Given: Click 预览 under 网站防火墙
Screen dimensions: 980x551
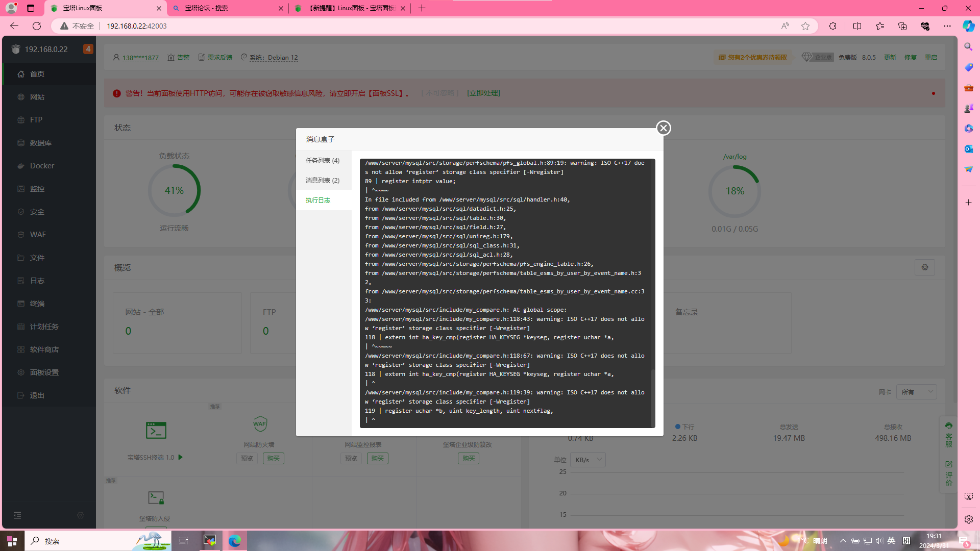Looking at the screenshot, I should (247, 458).
